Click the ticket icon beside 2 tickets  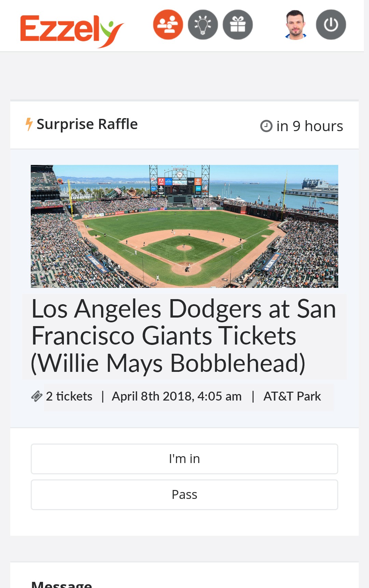(37, 396)
